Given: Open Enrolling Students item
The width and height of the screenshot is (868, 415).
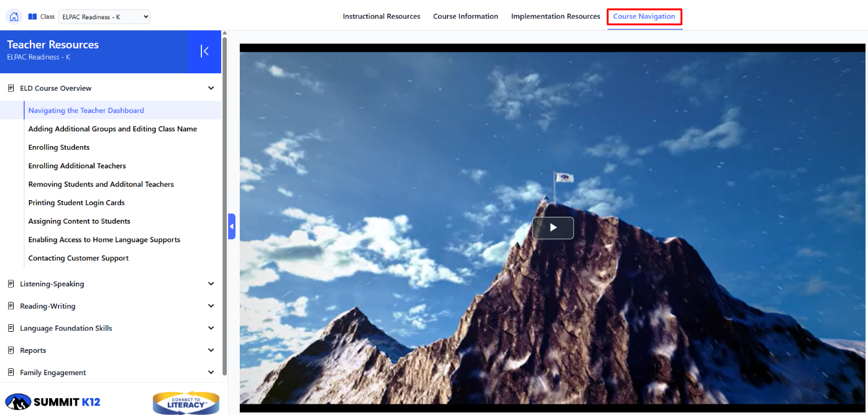Looking at the screenshot, I should [x=59, y=147].
